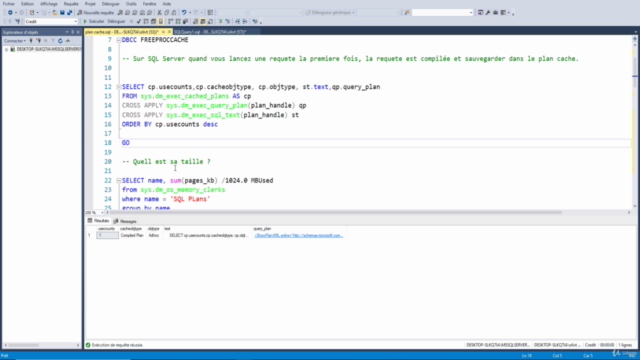Click the save file icon
The height and width of the screenshot is (360, 640).
[62, 13]
